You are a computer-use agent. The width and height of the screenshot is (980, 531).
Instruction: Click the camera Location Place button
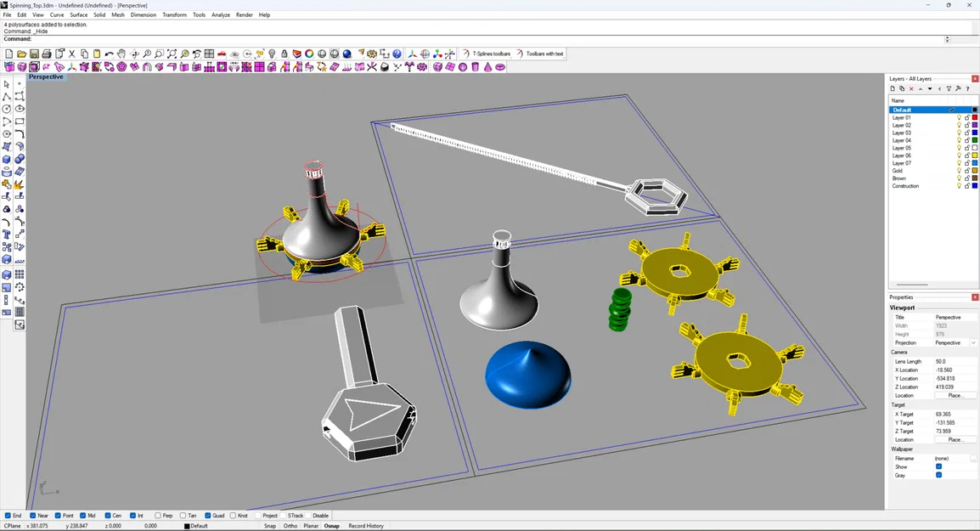click(x=955, y=395)
